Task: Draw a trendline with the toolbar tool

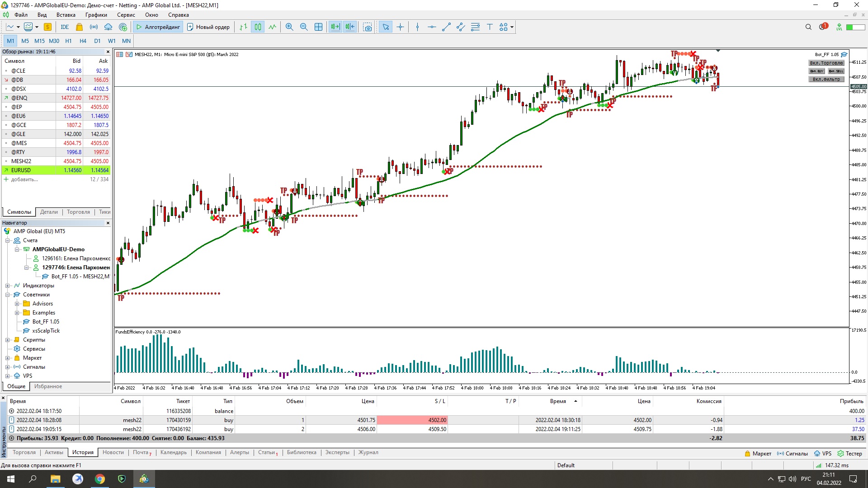Action: click(446, 27)
